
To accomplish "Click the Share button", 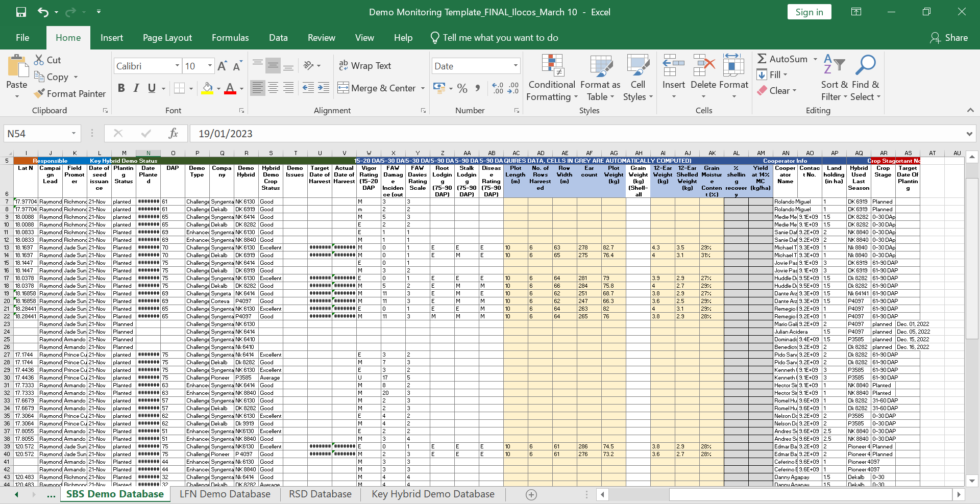I will 949,38.
